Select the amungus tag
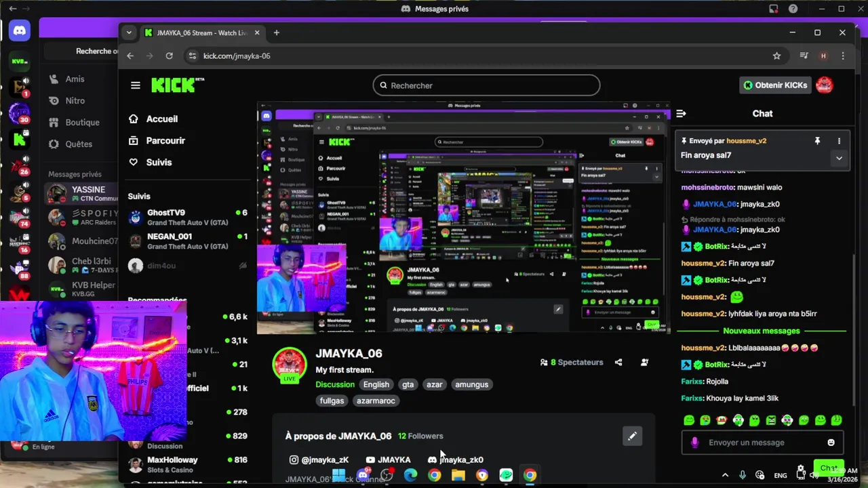868x488 pixels. [x=472, y=384]
